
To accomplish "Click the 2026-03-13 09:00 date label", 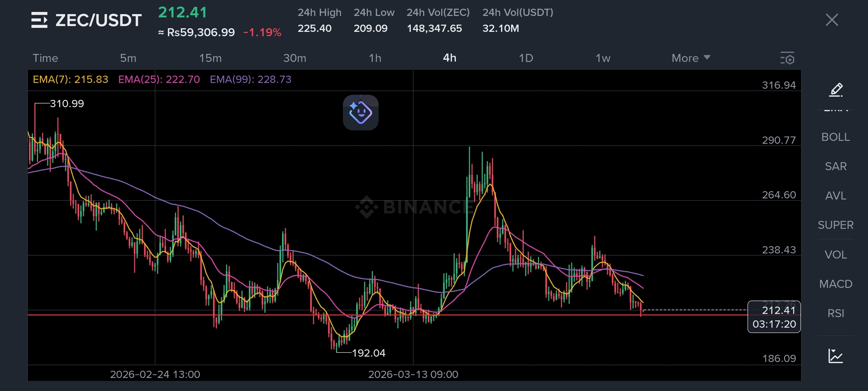I will 413,374.
